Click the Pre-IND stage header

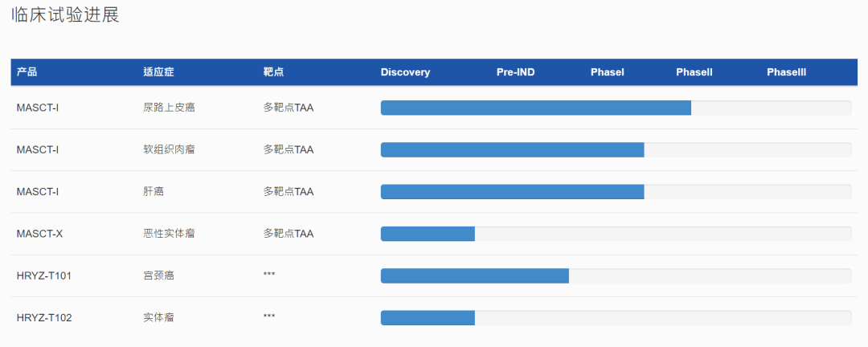coord(515,72)
